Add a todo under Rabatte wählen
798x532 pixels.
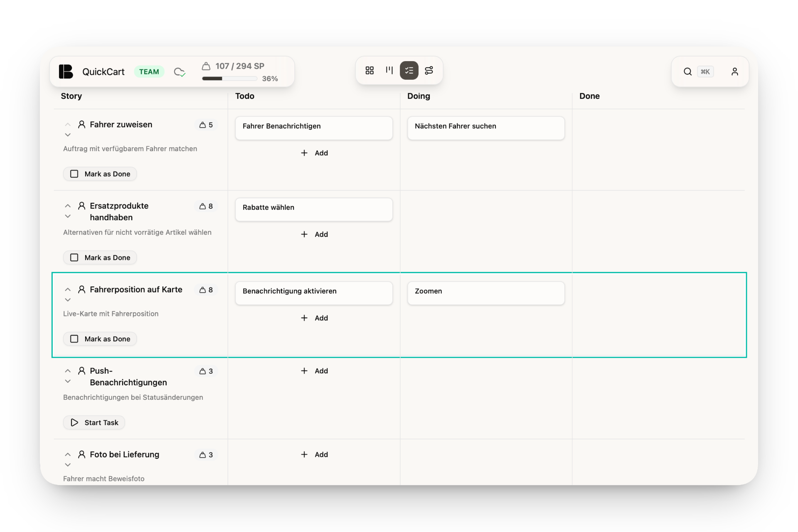click(x=314, y=234)
